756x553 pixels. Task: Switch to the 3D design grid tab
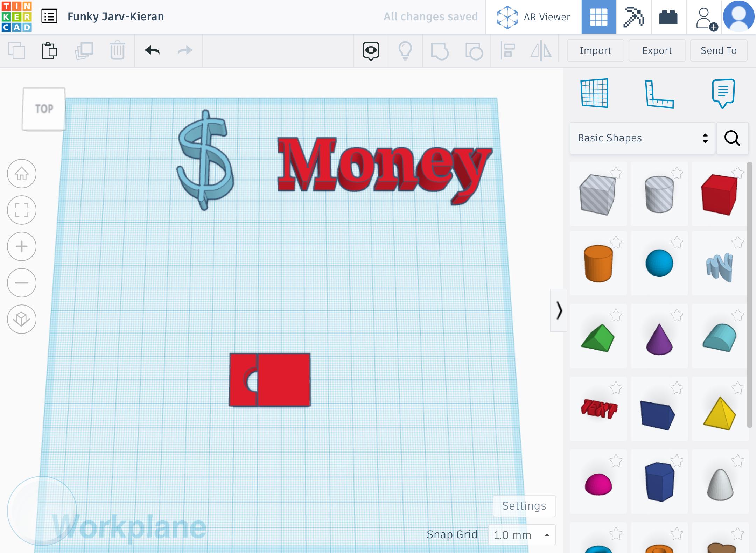pyautogui.click(x=598, y=17)
